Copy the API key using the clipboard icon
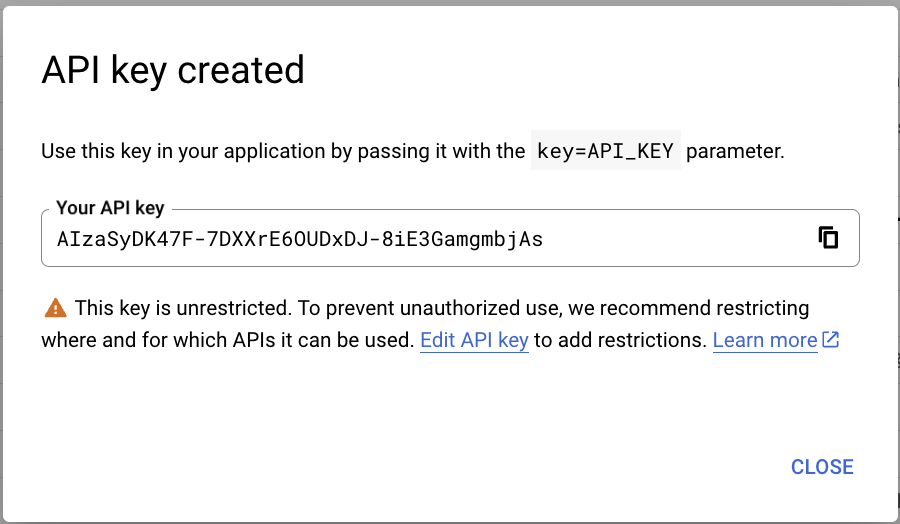The image size is (900, 524). (828, 238)
